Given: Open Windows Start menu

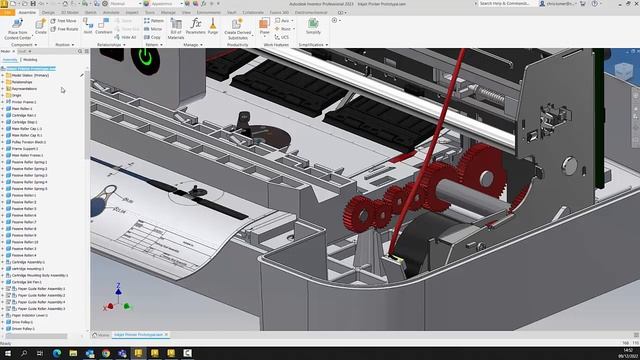Looking at the screenshot, I should (8, 353).
